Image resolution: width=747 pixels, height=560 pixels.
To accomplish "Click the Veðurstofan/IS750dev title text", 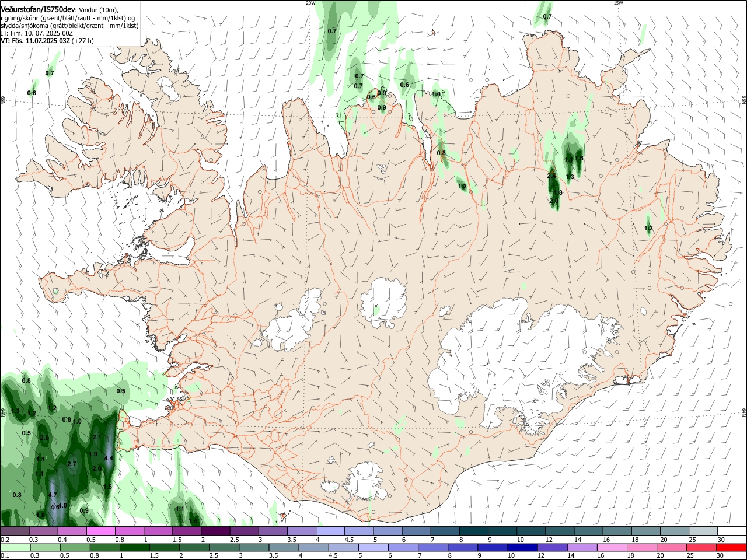I will point(38,9).
